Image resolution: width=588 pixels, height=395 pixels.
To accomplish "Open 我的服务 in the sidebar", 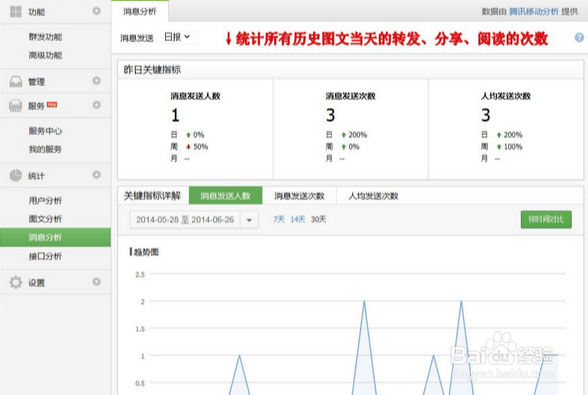I will click(x=45, y=149).
